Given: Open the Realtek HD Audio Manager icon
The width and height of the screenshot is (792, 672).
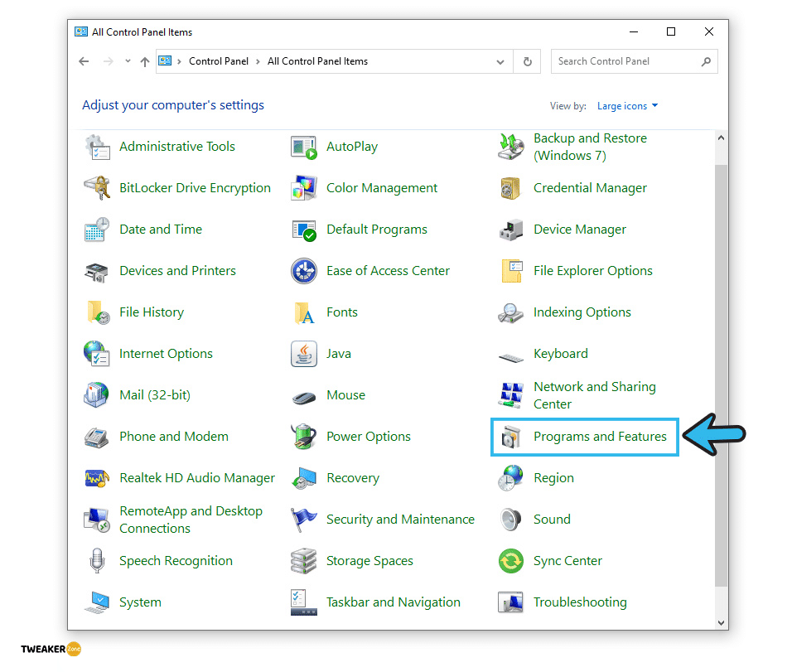Looking at the screenshot, I should click(97, 478).
